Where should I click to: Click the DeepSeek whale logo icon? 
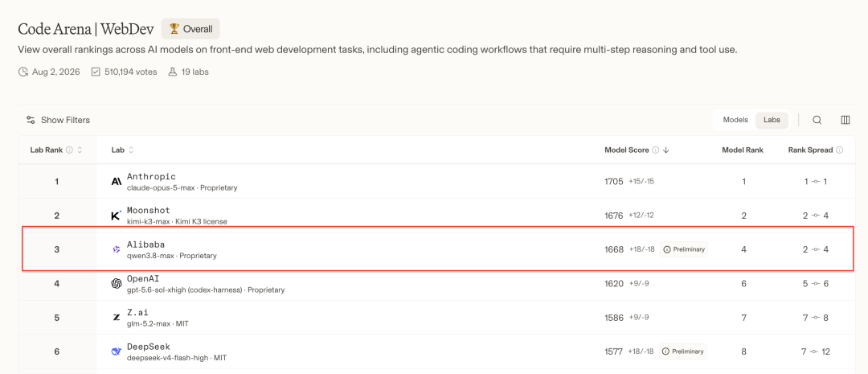117,351
